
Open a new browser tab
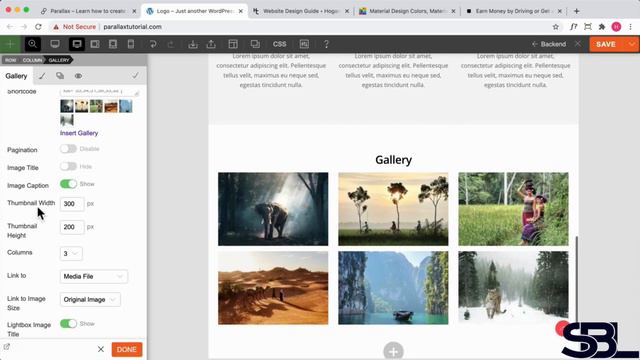[576, 11]
